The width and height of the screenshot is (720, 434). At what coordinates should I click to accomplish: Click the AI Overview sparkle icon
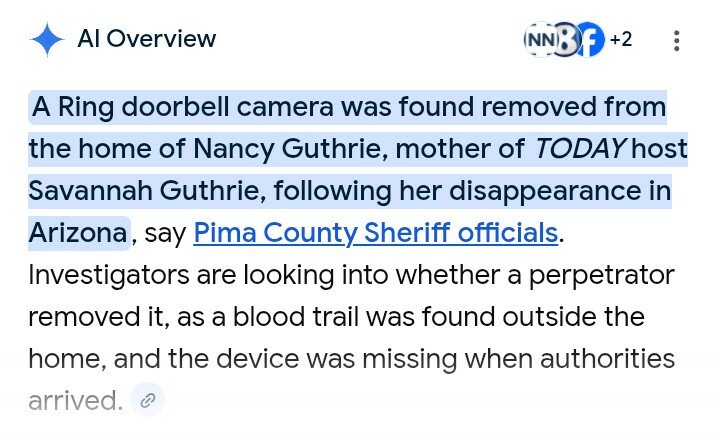click(47, 40)
